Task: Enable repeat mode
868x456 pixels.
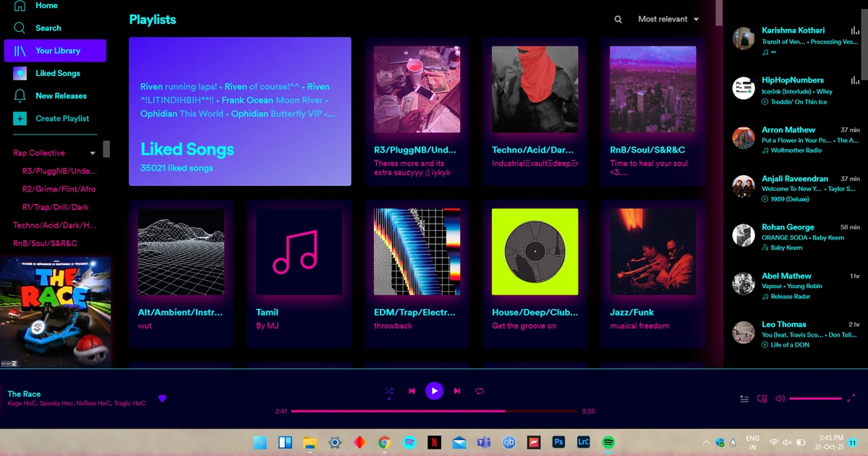Action: coord(480,390)
